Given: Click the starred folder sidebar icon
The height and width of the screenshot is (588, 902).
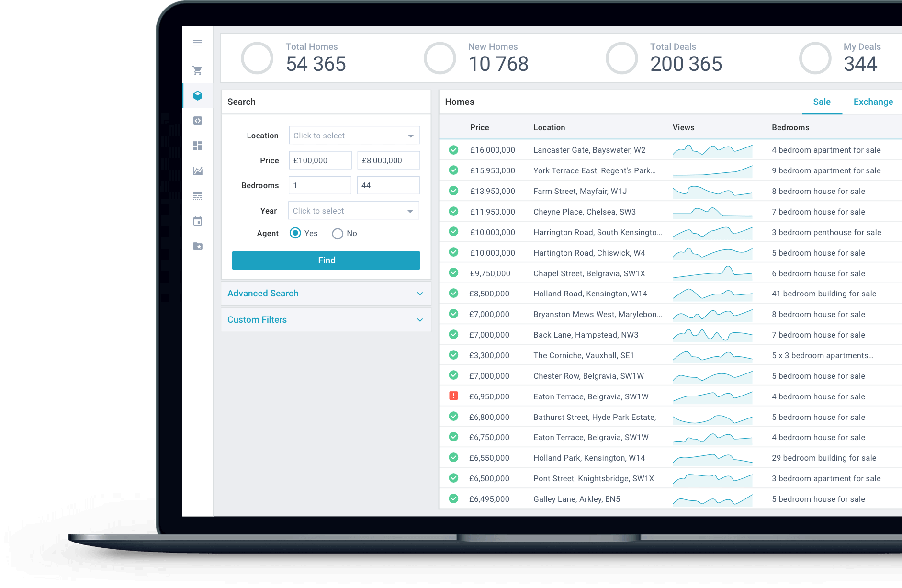Looking at the screenshot, I should (197, 246).
